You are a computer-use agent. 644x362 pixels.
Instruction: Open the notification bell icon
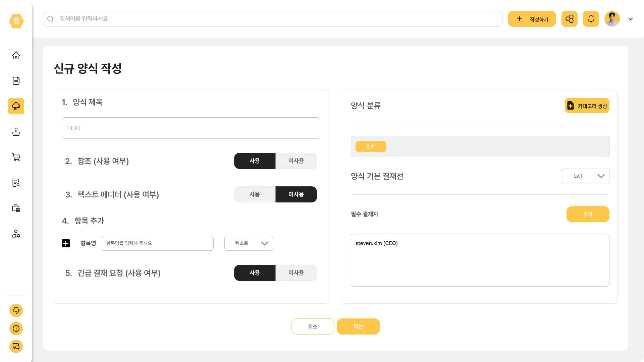tap(591, 19)
